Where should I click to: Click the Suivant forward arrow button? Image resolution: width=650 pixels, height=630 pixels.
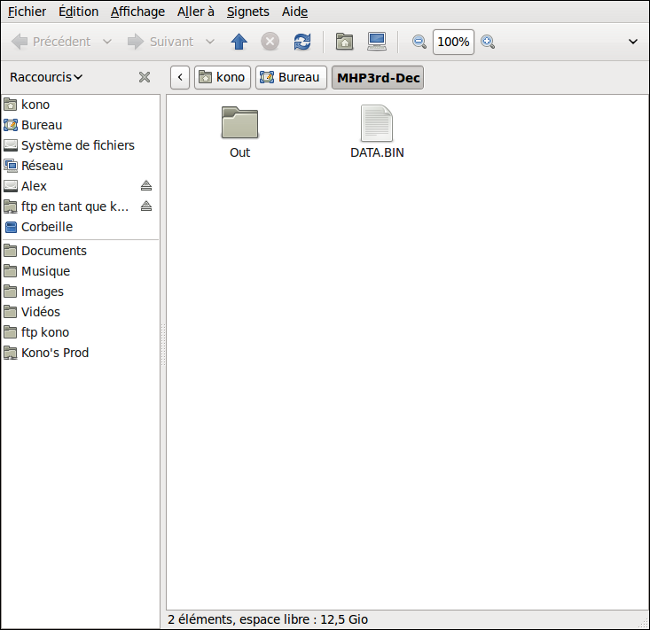(161, 41)
